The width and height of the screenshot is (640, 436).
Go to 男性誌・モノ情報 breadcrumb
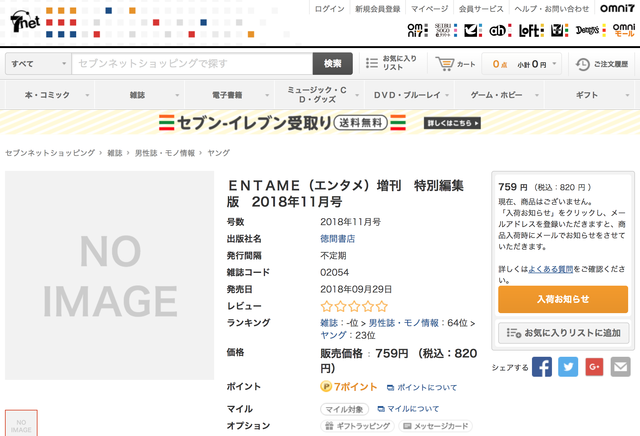(x=165, y=153)
